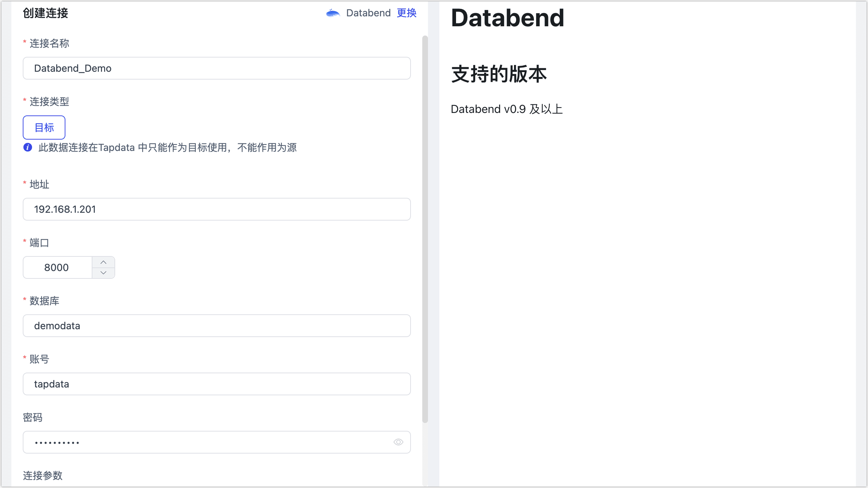Screen dimensions: 868x488
Task: Select the 目标 connection type button
Action: coord(44,127)
